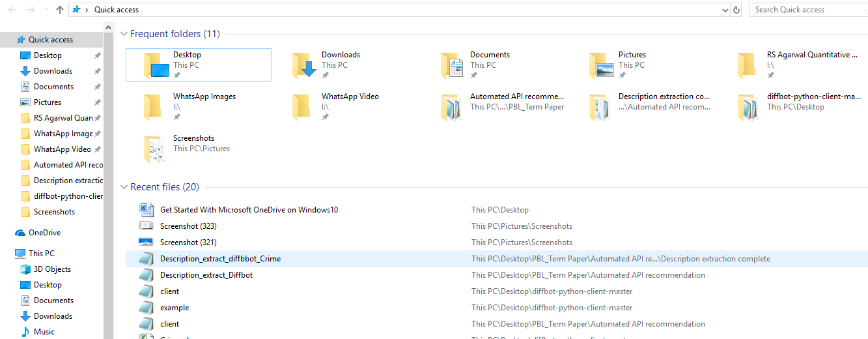Select 3D Objects in the sidebar
Image resolution: width=868 pixels, height=339 pixels.
[x=52, y=269]
